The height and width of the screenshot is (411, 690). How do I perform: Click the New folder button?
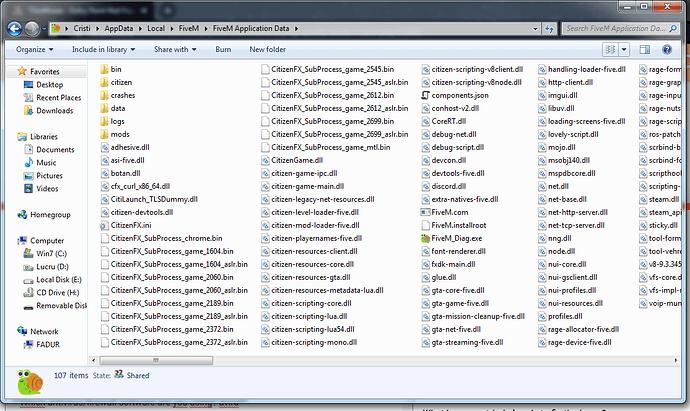(x=268, y=49)
